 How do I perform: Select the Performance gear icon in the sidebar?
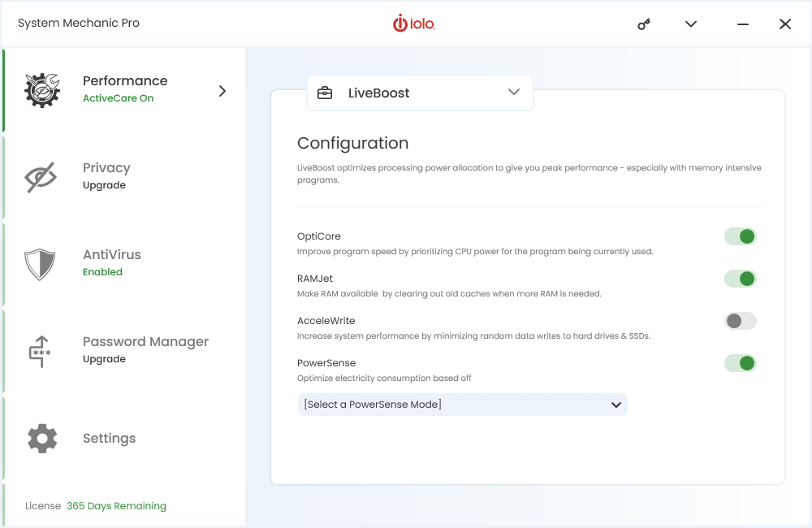(x=41, y=90)
